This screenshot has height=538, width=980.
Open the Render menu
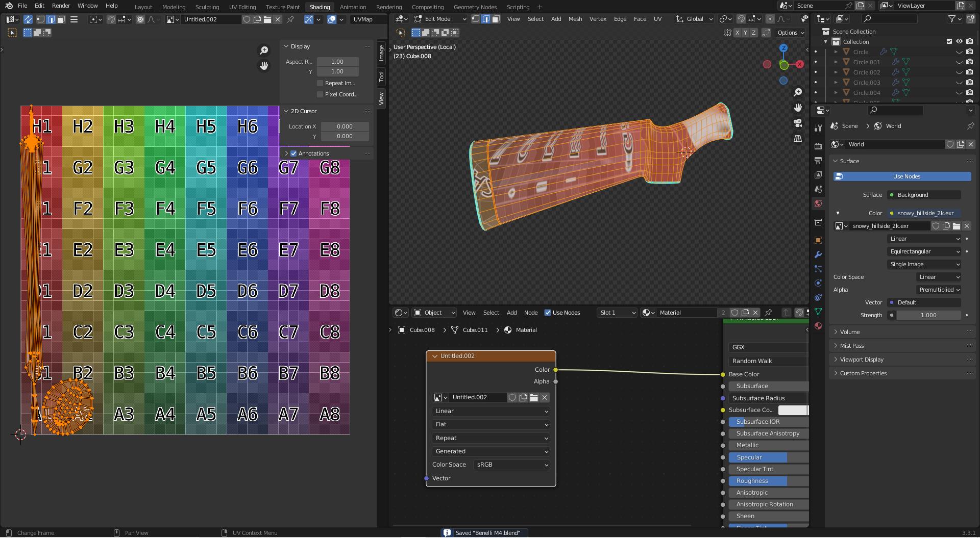coord(61,6)
